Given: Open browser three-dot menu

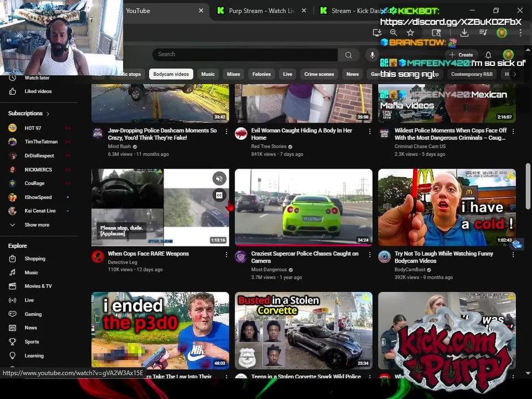Looking at the screenshot, I should tap(520, 33).
